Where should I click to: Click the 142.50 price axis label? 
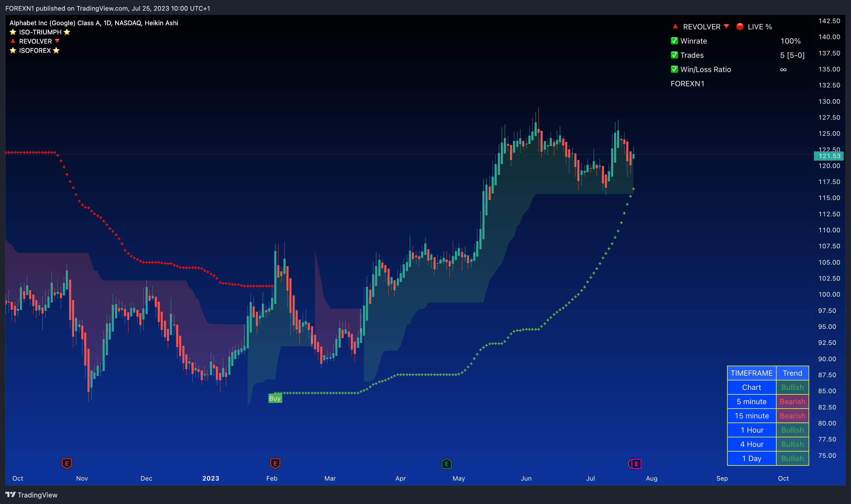pos(829,21)
